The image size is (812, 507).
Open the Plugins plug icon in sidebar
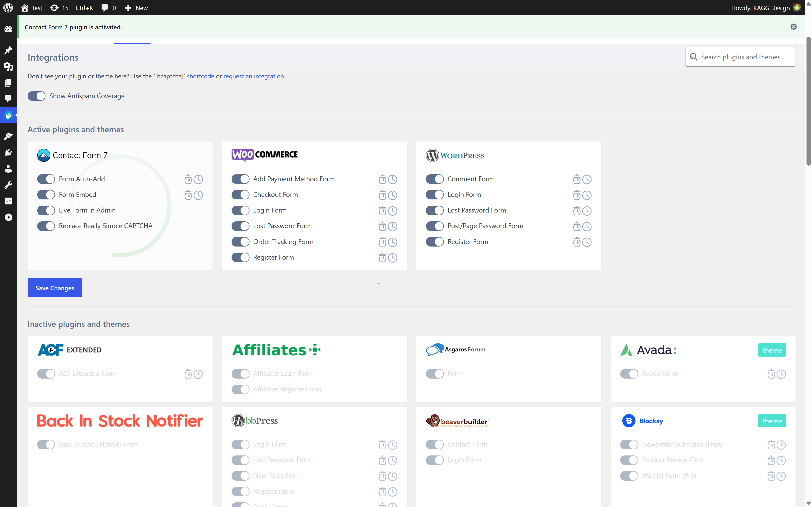8,153
